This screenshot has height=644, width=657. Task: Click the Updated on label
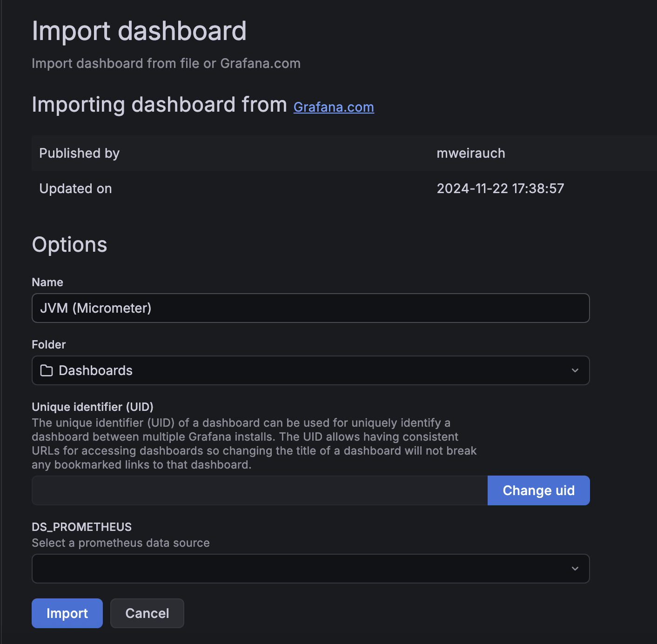(75, 188)
